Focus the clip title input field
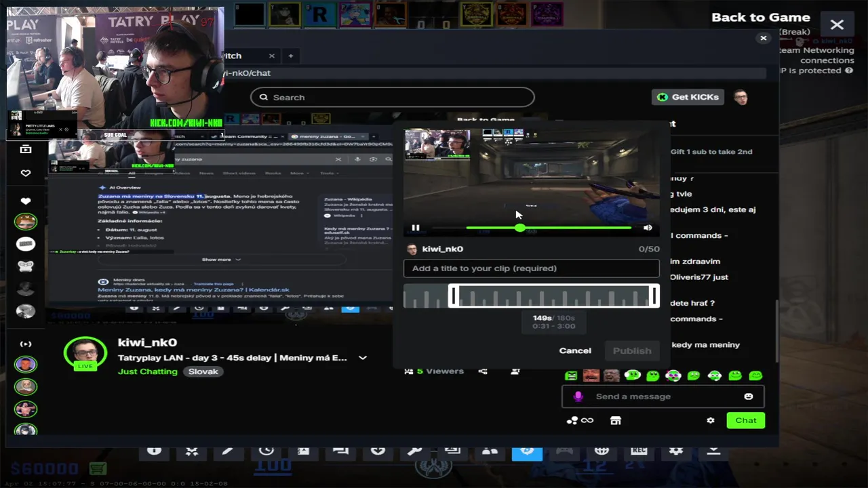The width and height of the screenshot is (868, 488). 531,268
